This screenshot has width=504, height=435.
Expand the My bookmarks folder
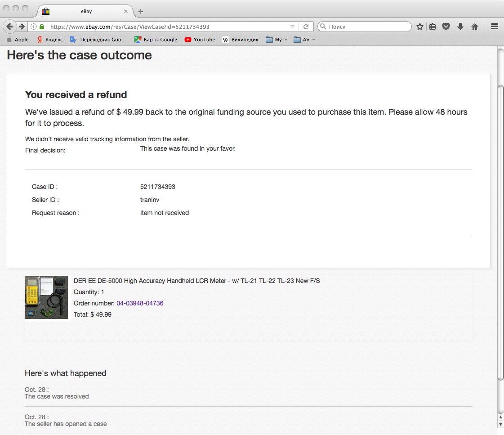pyautogui.click(x=276, y=40)
